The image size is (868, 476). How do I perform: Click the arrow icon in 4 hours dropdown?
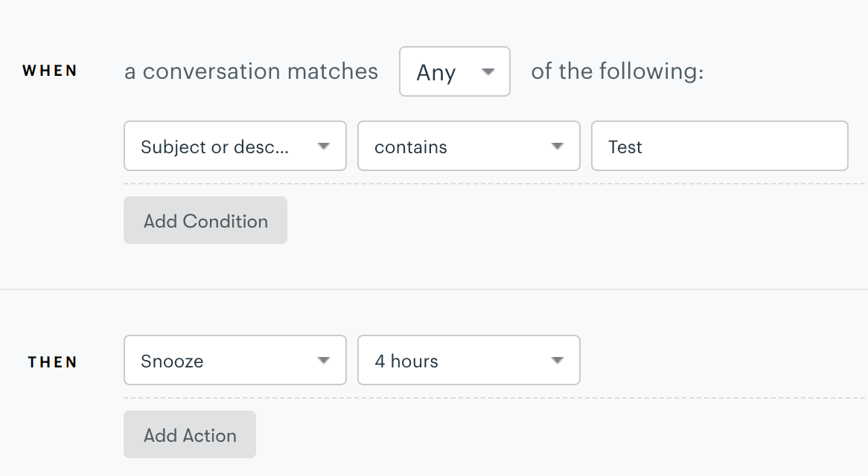[x=557, y=361]
